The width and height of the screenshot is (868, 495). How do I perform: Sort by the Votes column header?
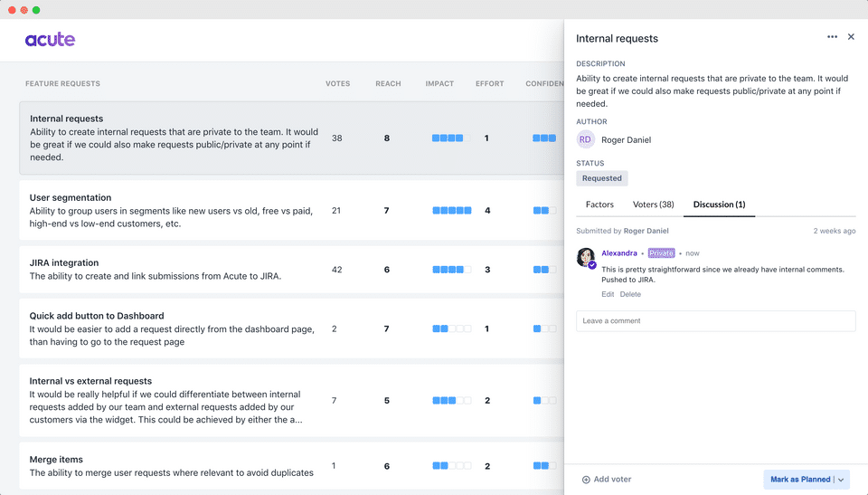pos(337,83)
